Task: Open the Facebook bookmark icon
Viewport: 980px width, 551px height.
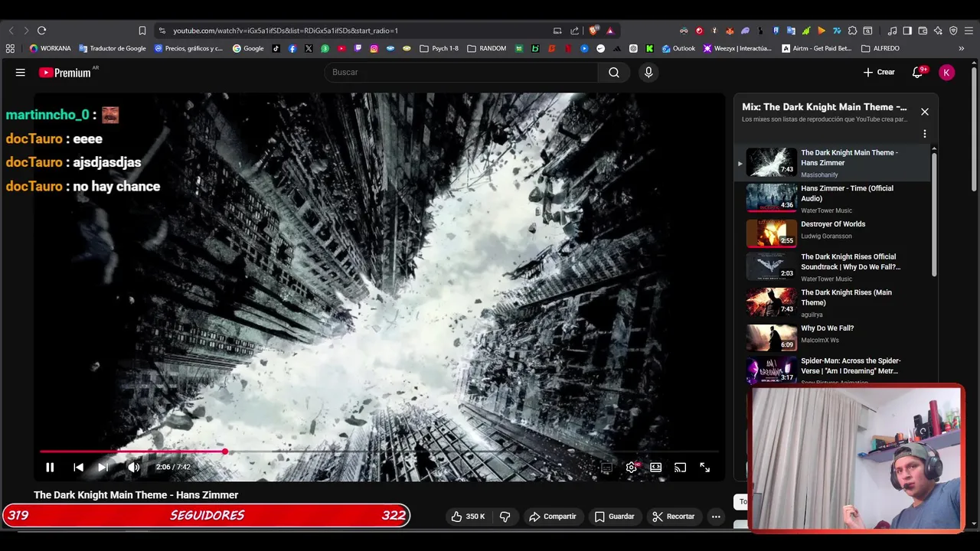Action: 292,48
